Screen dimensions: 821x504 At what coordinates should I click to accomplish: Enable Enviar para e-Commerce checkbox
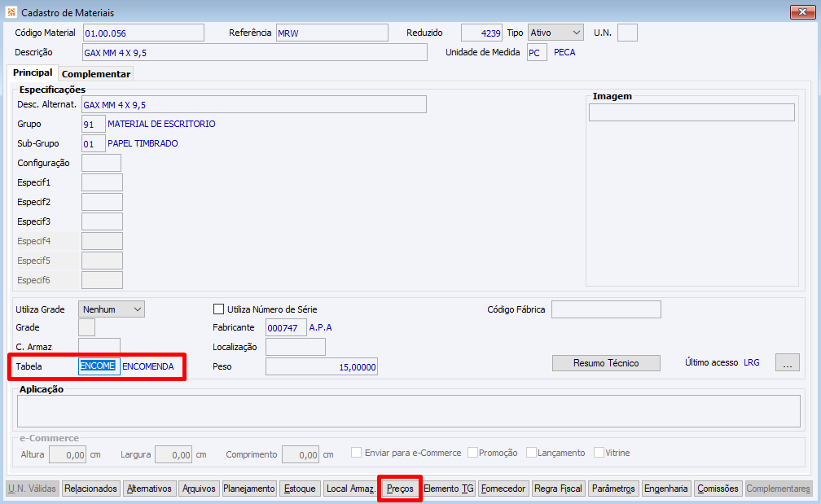pos(356,453)
